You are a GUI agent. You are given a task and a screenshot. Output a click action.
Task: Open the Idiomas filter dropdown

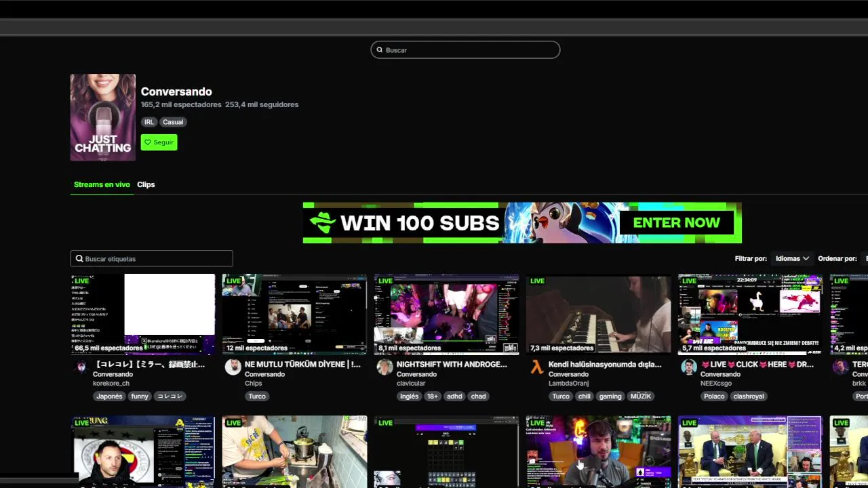click(792, 258)
